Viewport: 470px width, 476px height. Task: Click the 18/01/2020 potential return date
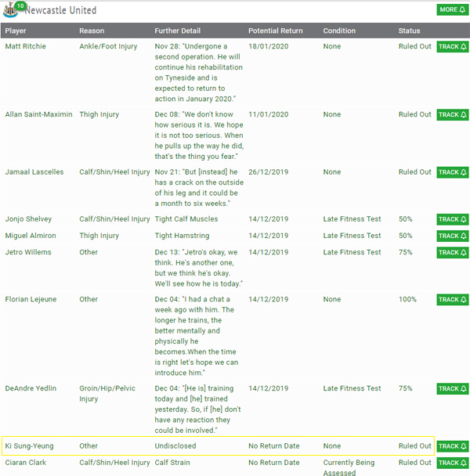click(x=268, y=46)
